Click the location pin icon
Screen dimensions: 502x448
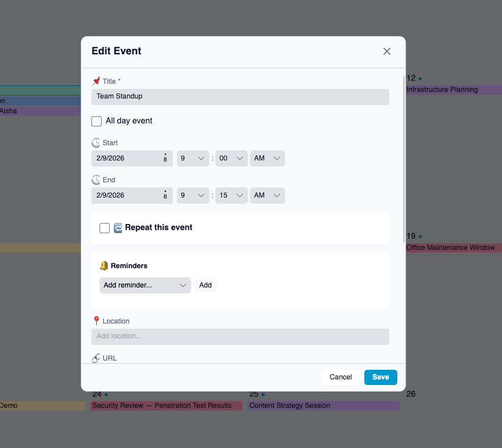(x=96, y=321)
